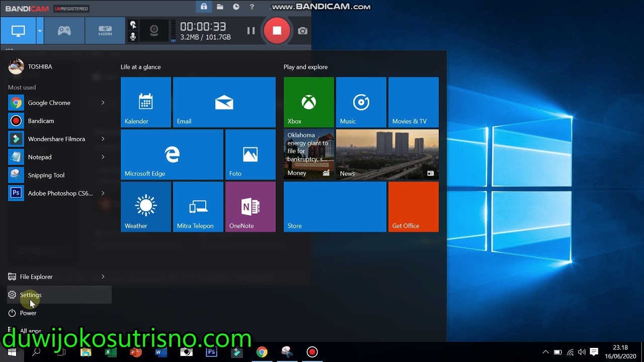Open Action Center notifications icon
Image resolution: width=644 pixels, height=362 pixels.
coord(594,352)
